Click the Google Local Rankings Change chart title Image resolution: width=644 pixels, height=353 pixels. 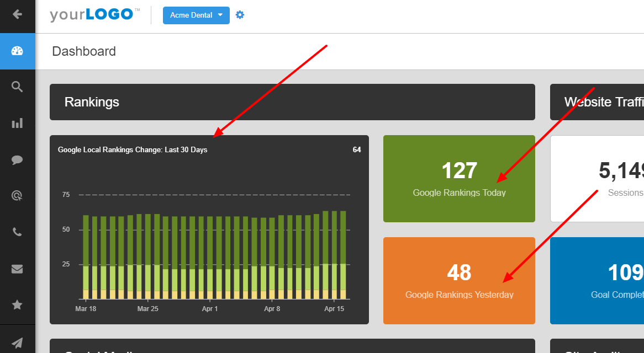tap(133, 150)
